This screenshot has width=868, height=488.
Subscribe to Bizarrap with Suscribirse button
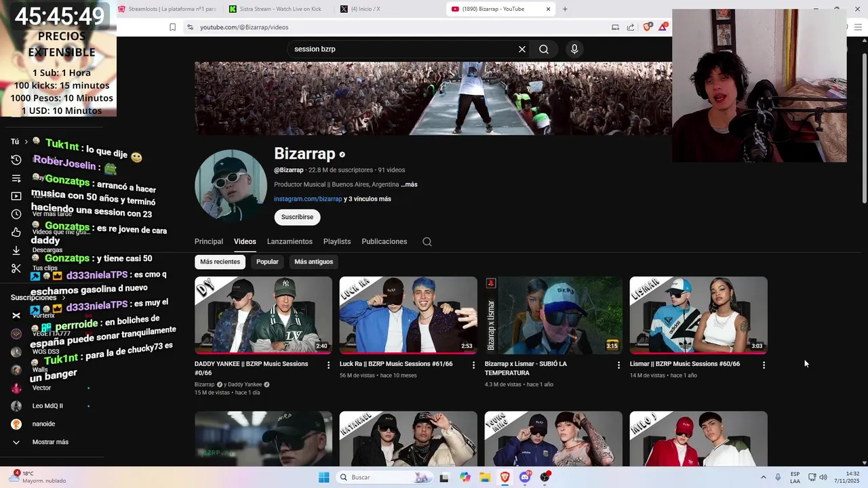pyautogui.click(x=297, y=217)
